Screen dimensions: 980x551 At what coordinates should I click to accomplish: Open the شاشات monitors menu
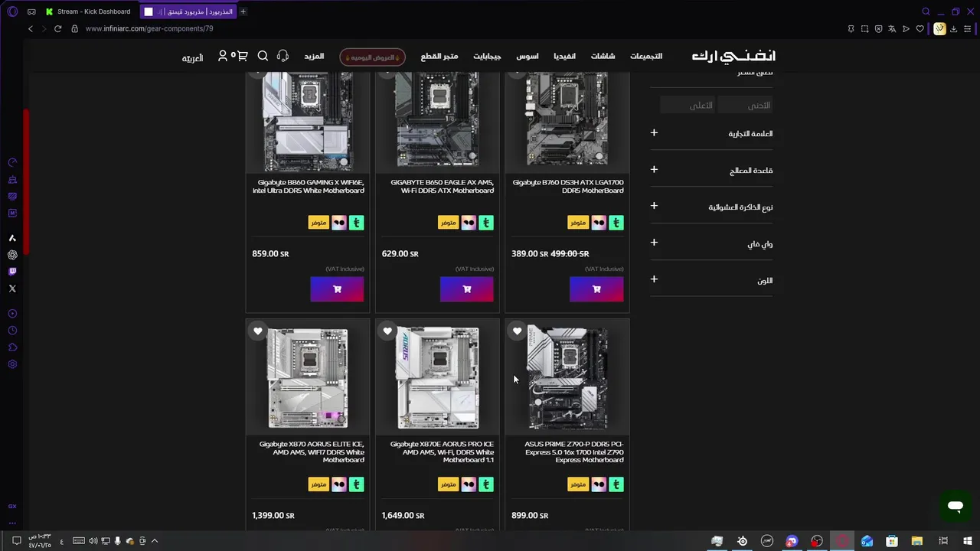(x=603, y=56)
